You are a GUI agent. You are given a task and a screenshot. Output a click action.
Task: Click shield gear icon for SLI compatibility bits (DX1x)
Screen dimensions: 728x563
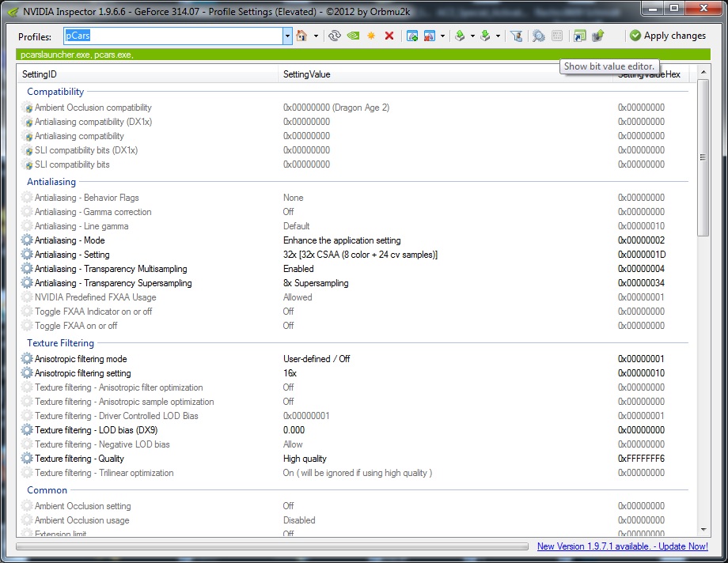27,150
